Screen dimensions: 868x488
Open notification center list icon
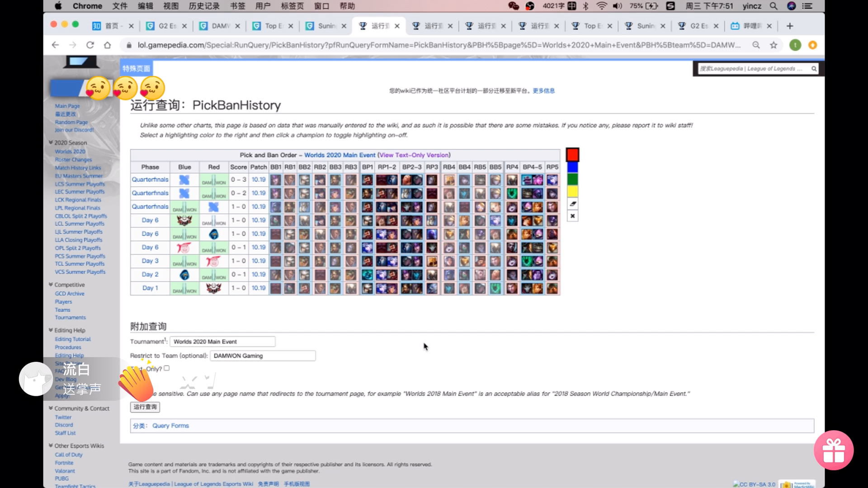tap(807, 6)
